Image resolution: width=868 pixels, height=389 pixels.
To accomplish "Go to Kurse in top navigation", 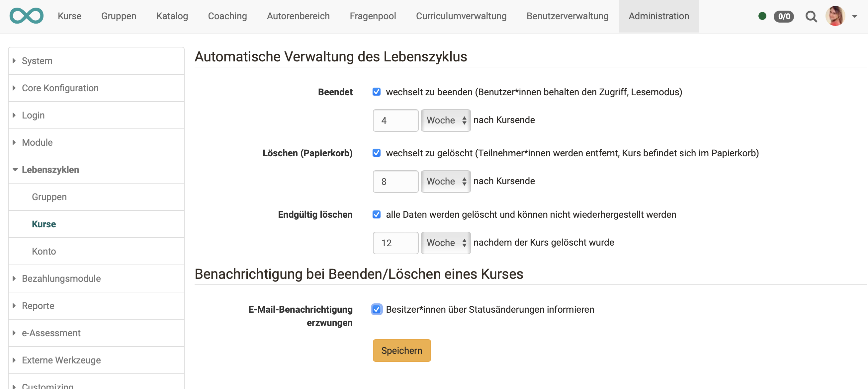I will tap(69, 16).
